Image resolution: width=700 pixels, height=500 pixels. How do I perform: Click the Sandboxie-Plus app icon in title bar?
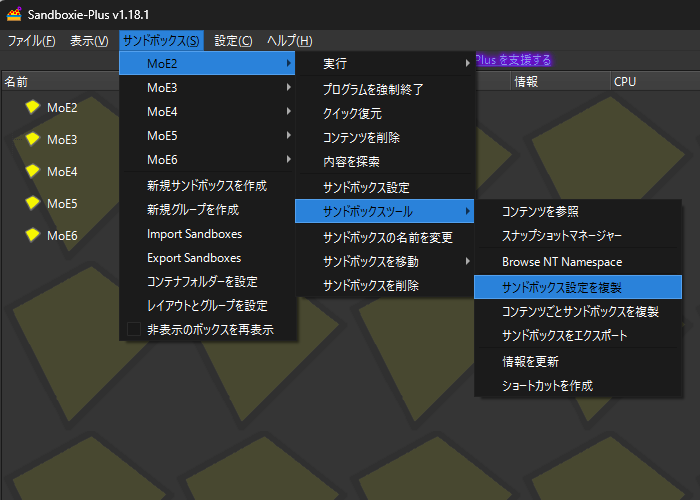click(14, 14)
